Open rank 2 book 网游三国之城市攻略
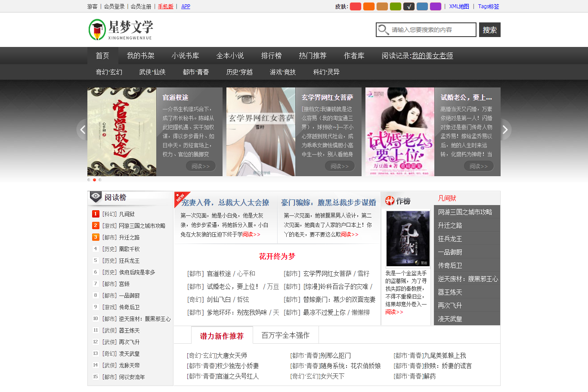The height and width of the screenshot is (392, 588). coord(142,226)
